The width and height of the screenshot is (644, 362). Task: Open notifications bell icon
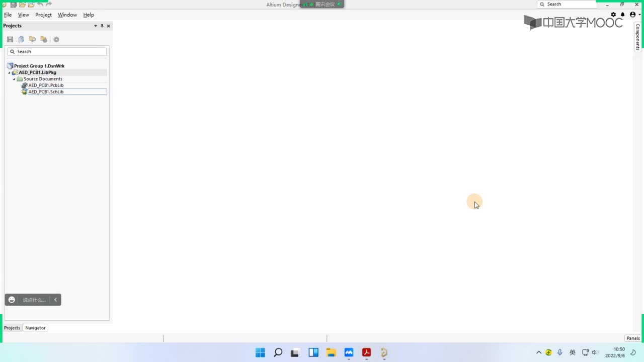pos(622,15)
